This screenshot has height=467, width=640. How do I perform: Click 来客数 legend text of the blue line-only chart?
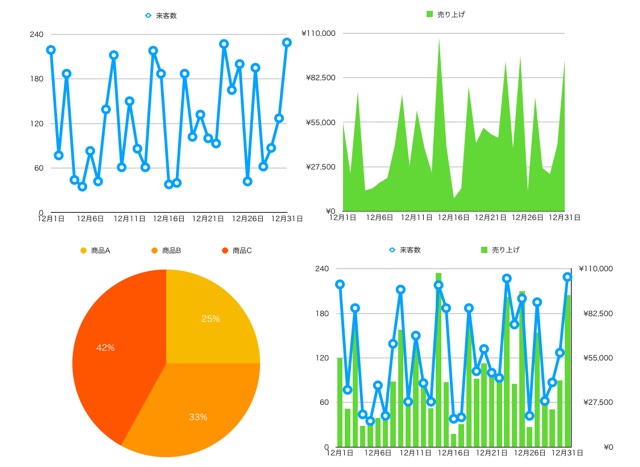(x=166, y=16)
